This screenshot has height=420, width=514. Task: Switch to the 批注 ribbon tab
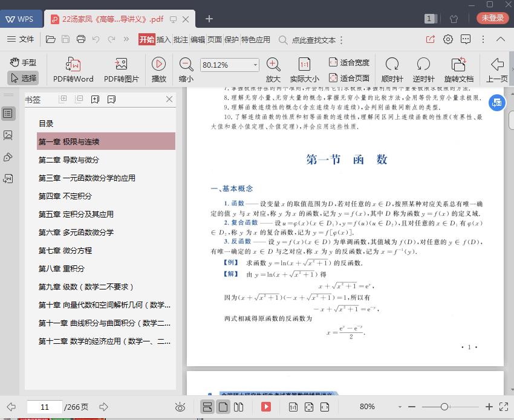pos(181,40)
